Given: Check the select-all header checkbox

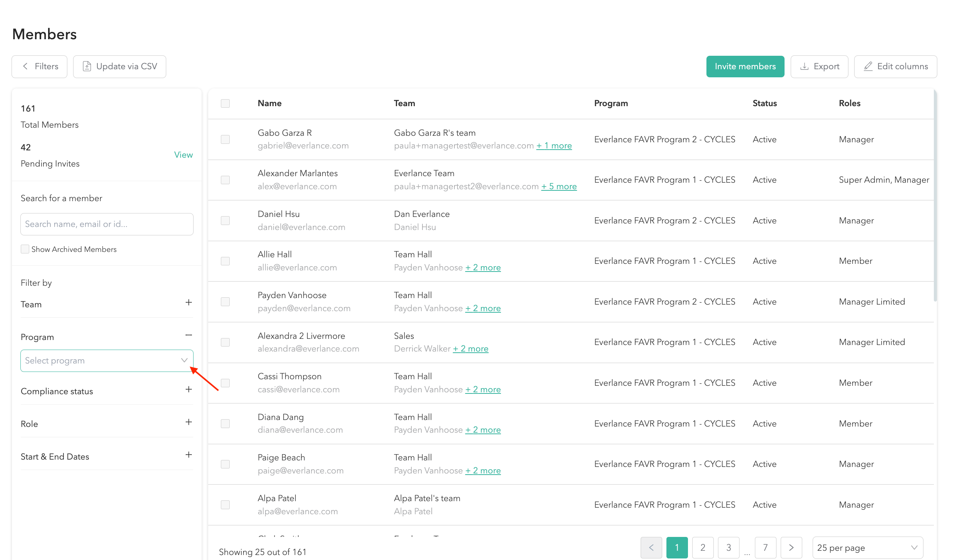Looking at the screenshot, I should (x=225, y=103).
